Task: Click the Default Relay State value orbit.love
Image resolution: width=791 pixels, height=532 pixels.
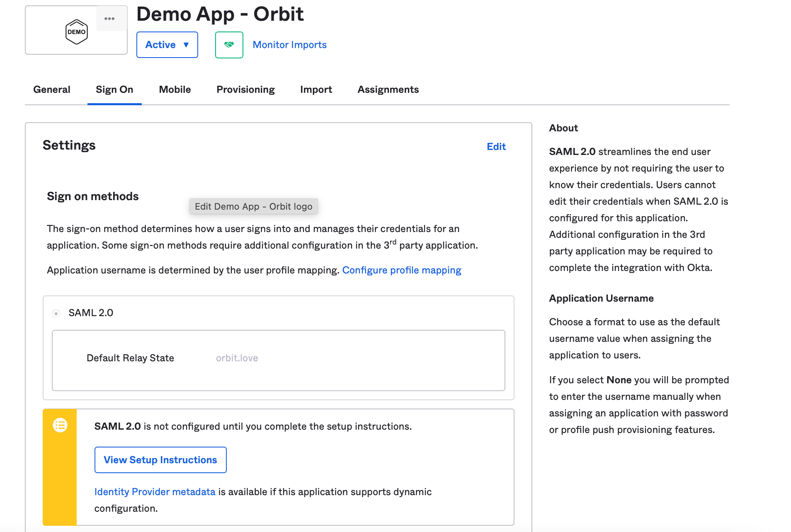Action: [237, 358]
